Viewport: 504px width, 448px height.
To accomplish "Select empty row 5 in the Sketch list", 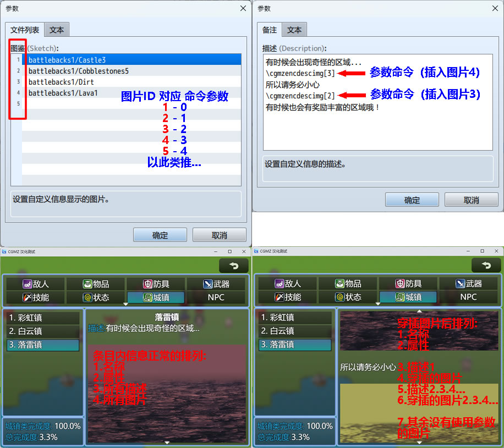I will [x=132, y=104].
